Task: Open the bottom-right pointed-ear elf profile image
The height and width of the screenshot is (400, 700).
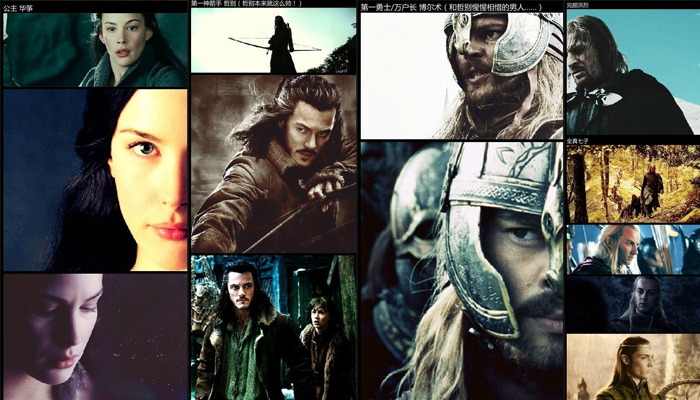Action: click(632, 367)
